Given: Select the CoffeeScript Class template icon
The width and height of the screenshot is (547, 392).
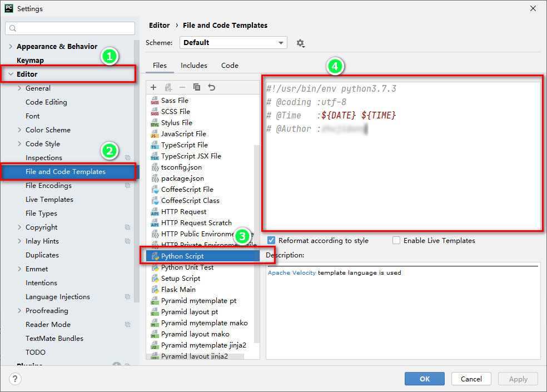Looking at the screenshot, I should coord(155,201).
